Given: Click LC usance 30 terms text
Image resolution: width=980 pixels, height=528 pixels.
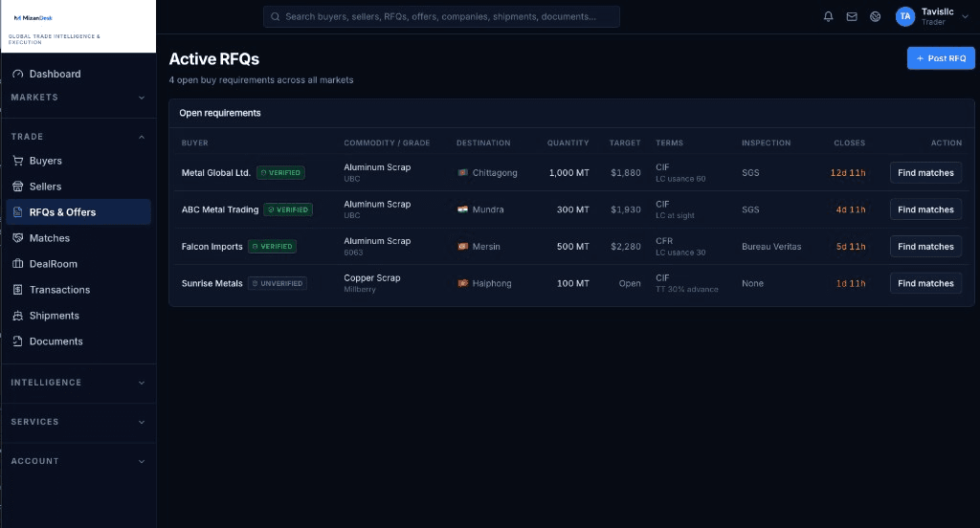Looking at the screenshot, I should [x=680, y=253].
